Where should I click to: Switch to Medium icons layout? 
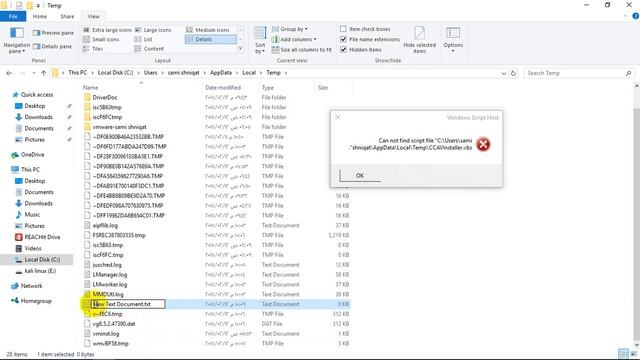click(208, 30)
